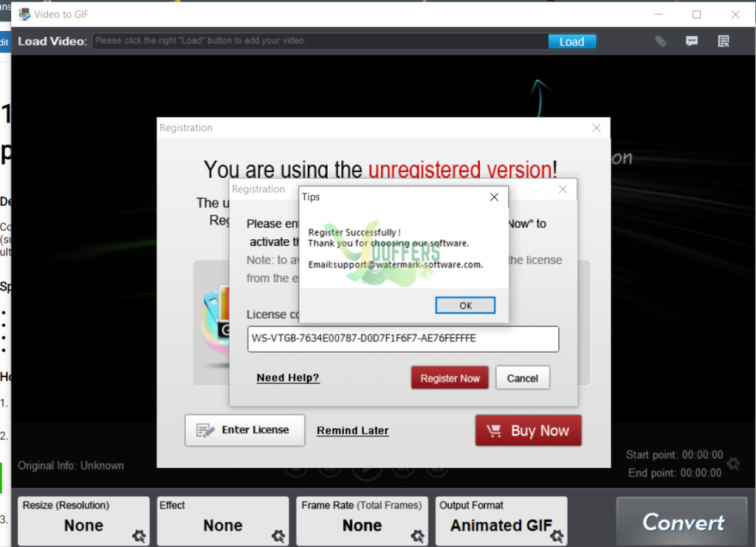Choose Remind Later link

tap(352, 430)
